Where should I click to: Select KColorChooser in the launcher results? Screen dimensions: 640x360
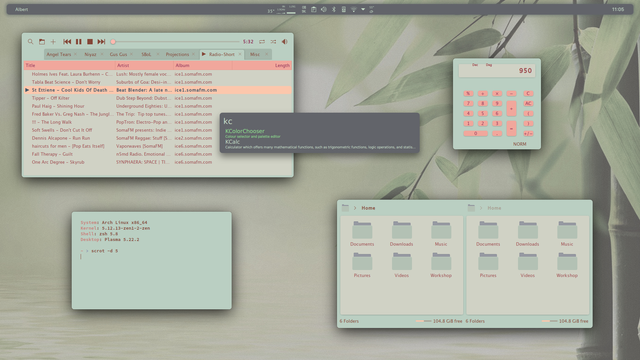pyautogui.click(x=245, y=131)
